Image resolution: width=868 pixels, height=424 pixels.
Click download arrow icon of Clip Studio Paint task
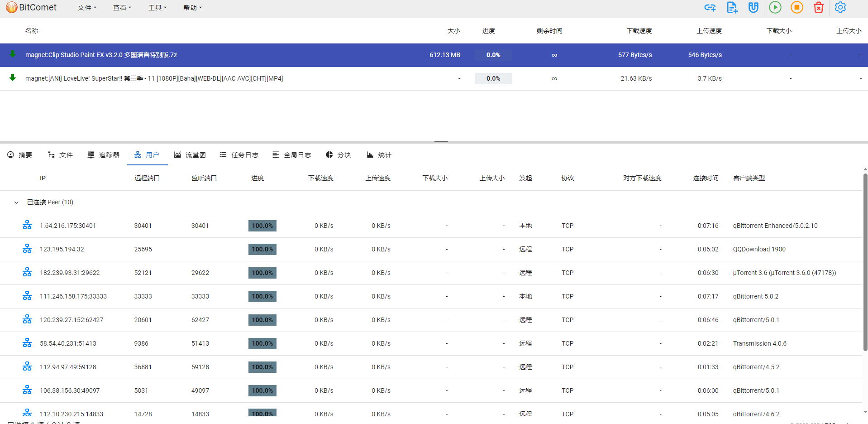point(13,54)
